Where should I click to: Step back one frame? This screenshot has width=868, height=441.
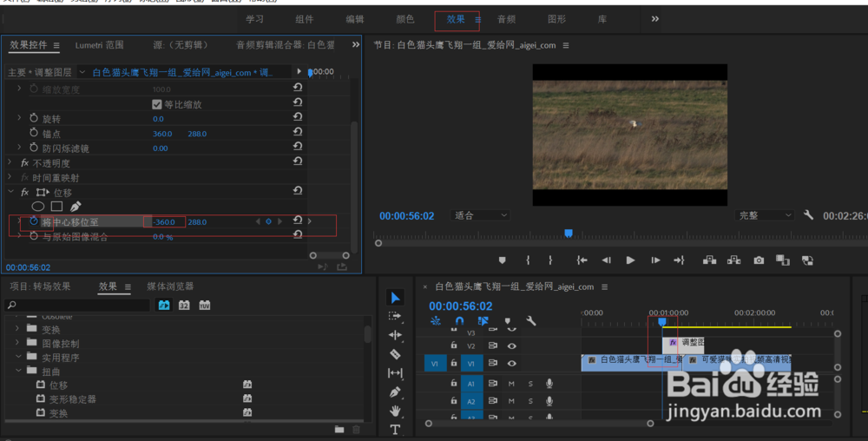click(x=606, y=260)
